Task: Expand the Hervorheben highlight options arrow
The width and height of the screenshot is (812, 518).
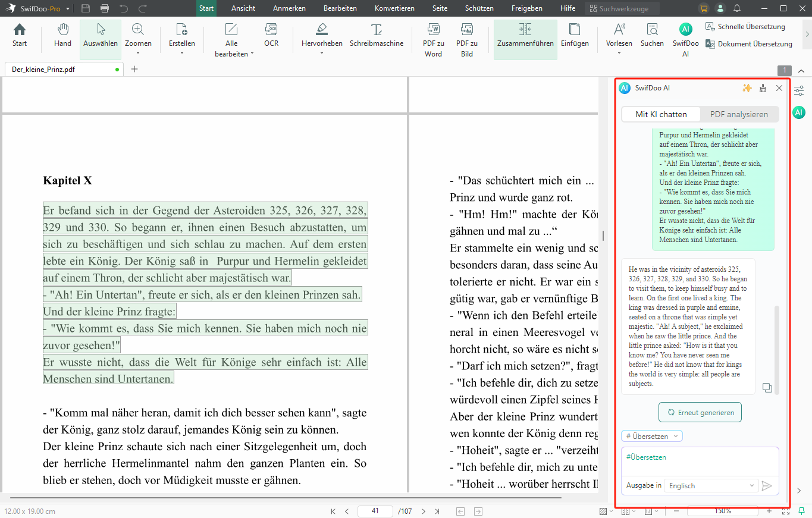Action: pyautogui.click(x=322, y=54)
